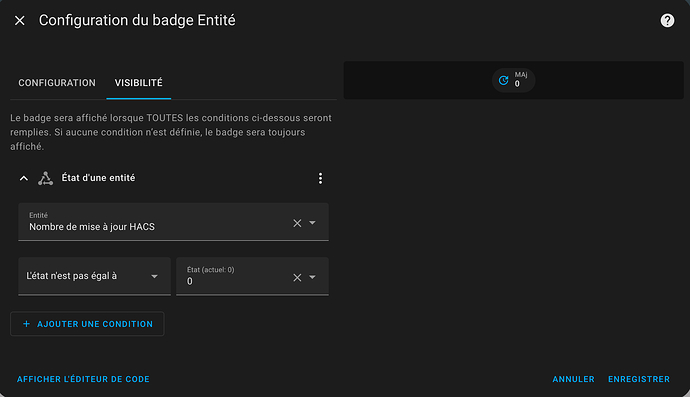Screen dimensions: 690x397
Task: Open the L'état n'est pas égal à dropdown
Action: pyautogui.click(x=95, y=276)
